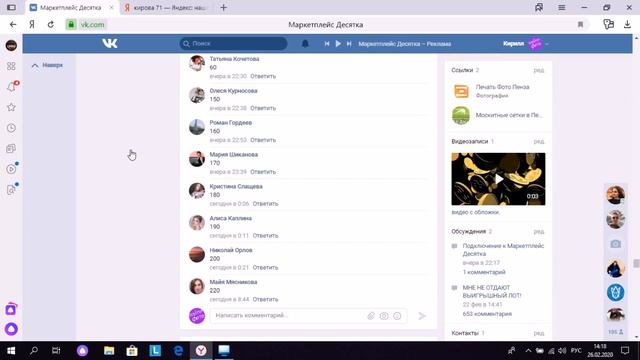Open sidebar notifications bell icon

coord(11,87)
